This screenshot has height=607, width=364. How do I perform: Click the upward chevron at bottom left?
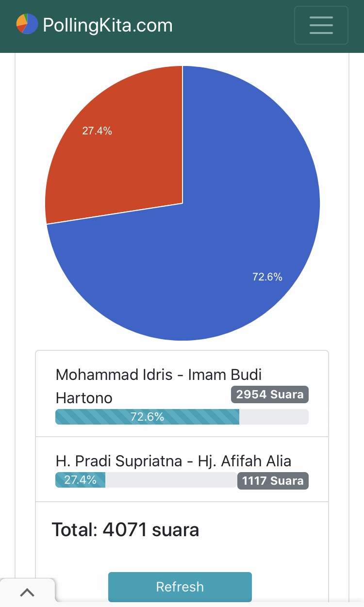27,592
